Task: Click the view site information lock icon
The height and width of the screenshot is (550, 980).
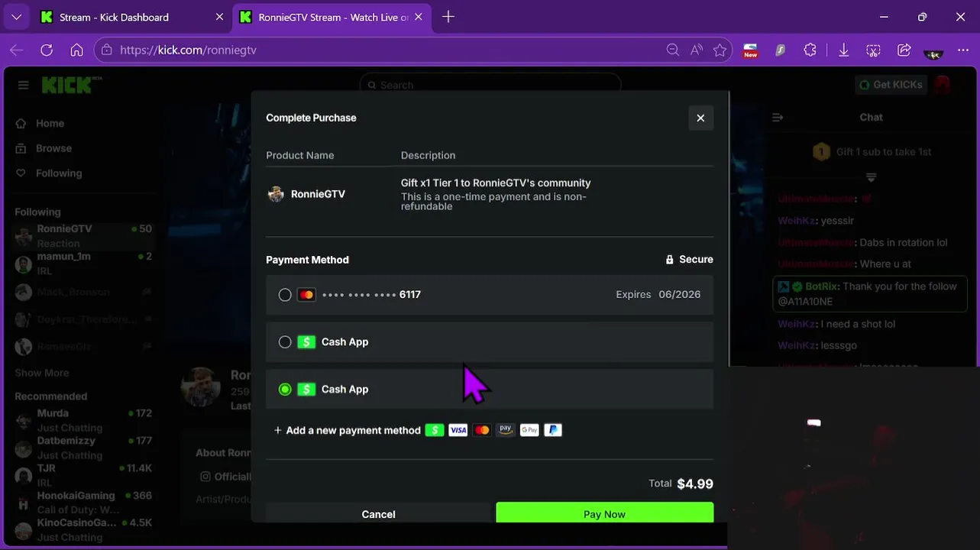Action: pyautogui.click(x=106, y=50)
